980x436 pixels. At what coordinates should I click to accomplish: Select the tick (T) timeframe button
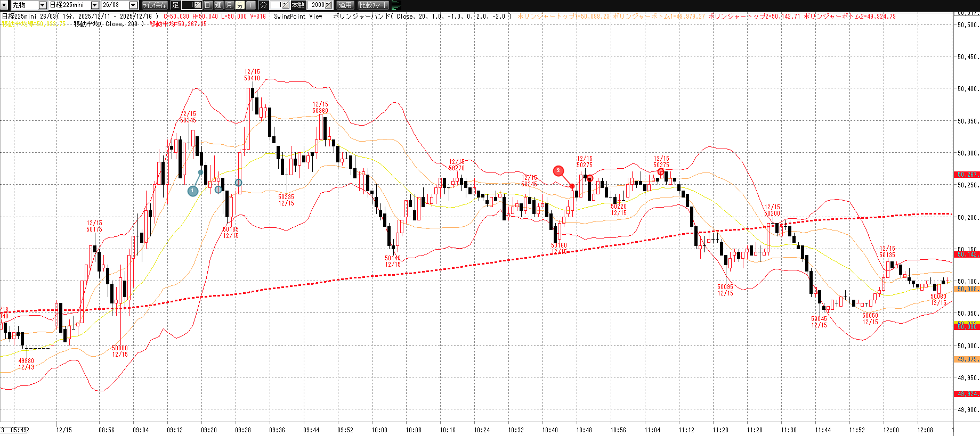[250, 5]
